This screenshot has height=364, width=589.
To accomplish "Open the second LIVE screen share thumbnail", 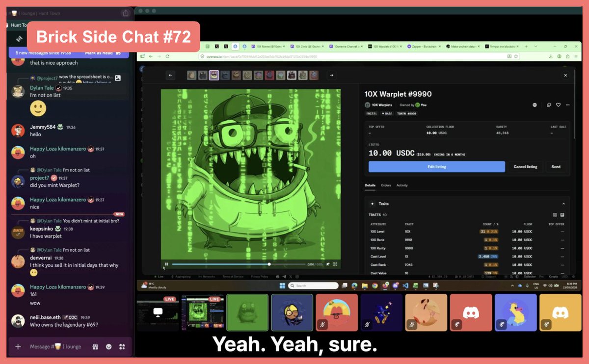I will pos(202,312).
